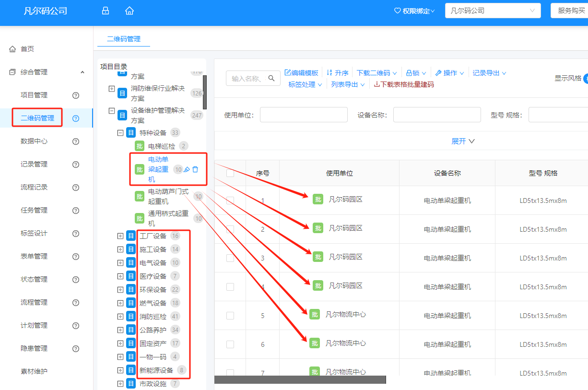Click inside the 使用单位 input field
Image resolution: width=588 pixels, height=390 pixels.
coord(304,115)
